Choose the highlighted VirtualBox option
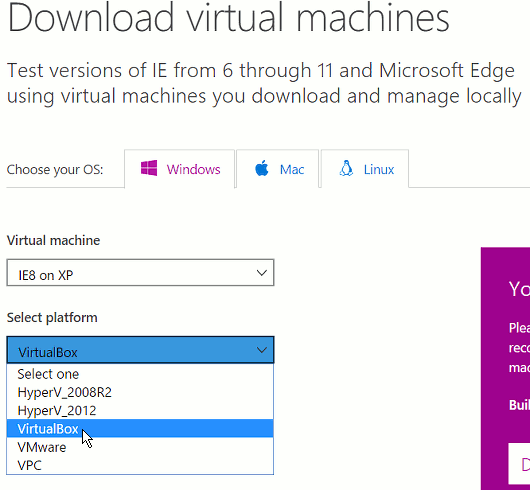Image resolution: width=530 pixels, height=490 pixels. 140,429
